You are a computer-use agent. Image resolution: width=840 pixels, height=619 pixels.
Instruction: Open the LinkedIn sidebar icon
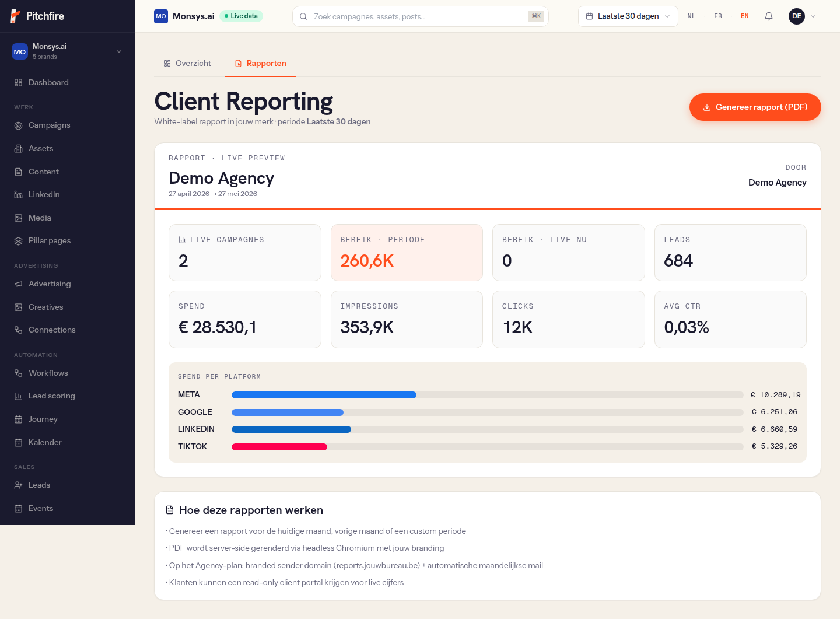pyautogui.click(x=18, y=195)
